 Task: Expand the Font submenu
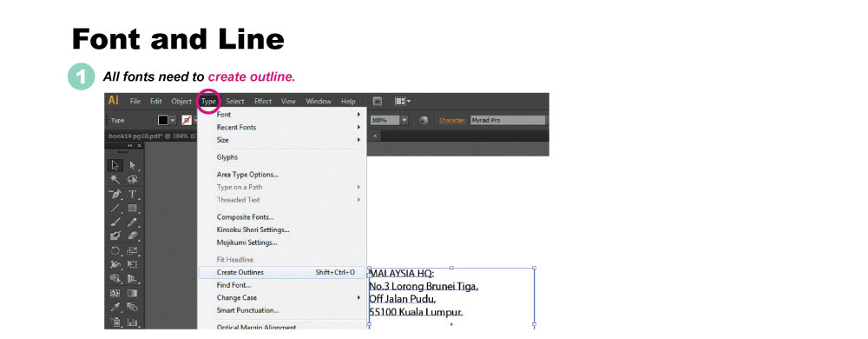tap(282, 115)
